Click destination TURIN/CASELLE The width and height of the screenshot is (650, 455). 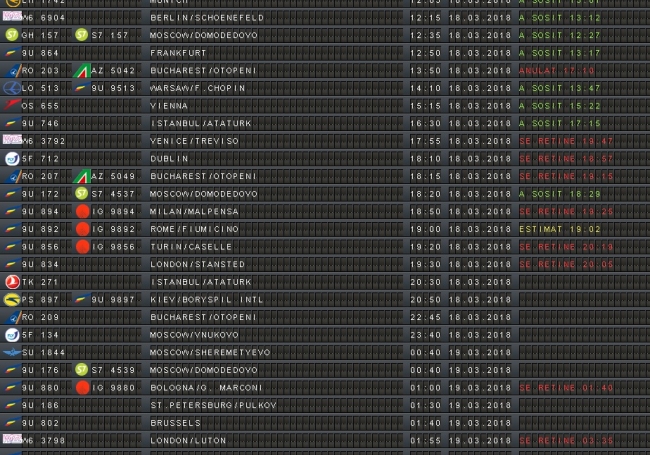pos(191,247)
